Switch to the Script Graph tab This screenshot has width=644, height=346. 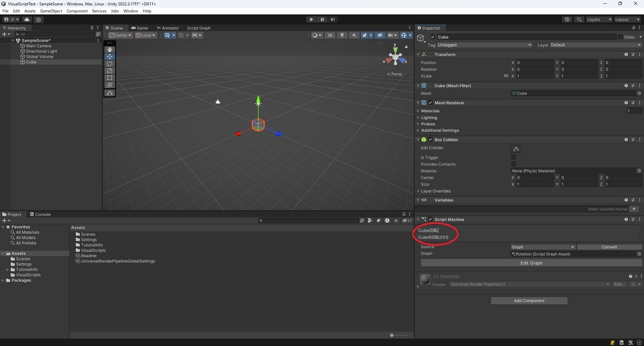pyautogui.click(x=199, y=28)
